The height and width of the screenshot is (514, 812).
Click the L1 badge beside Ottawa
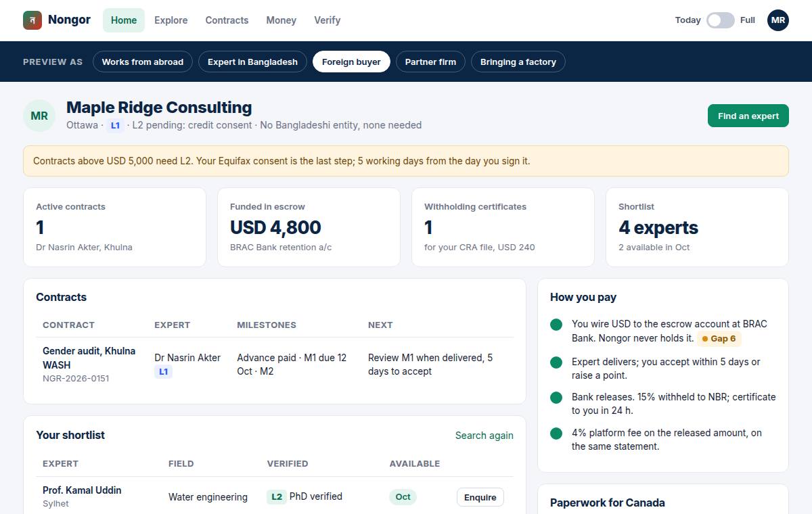coord(115,125)
